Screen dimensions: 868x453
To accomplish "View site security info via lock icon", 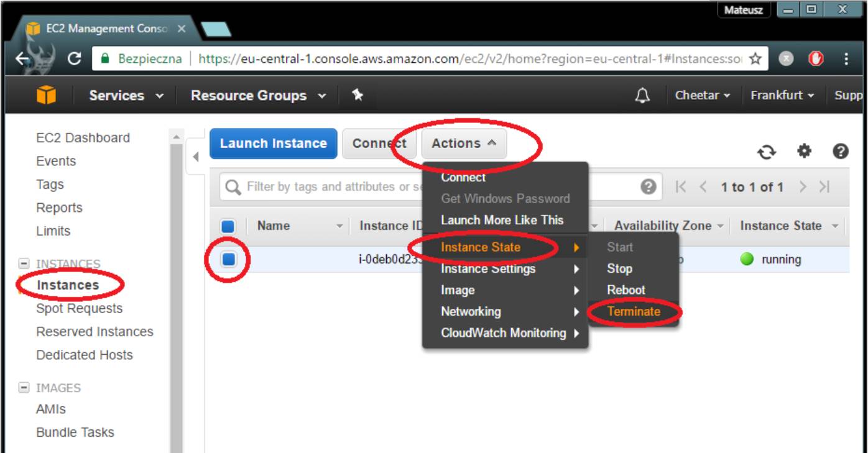I will (105, 58).
